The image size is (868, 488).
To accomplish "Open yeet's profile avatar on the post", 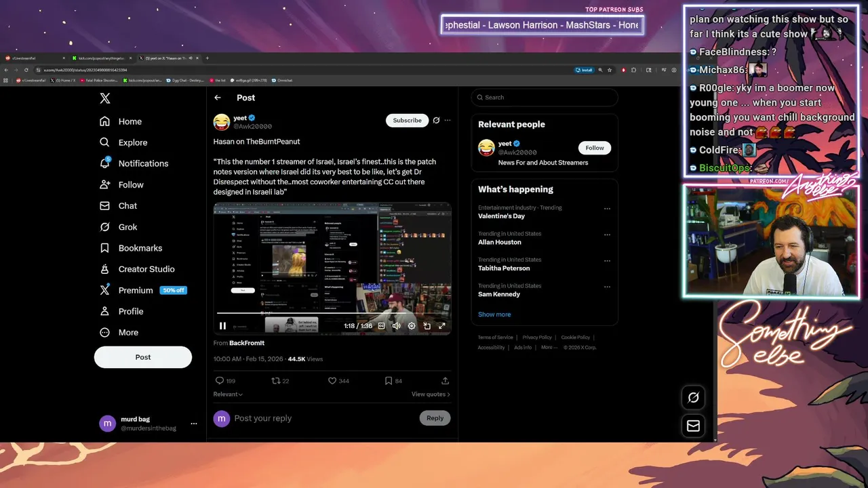I will click(221, 122).
